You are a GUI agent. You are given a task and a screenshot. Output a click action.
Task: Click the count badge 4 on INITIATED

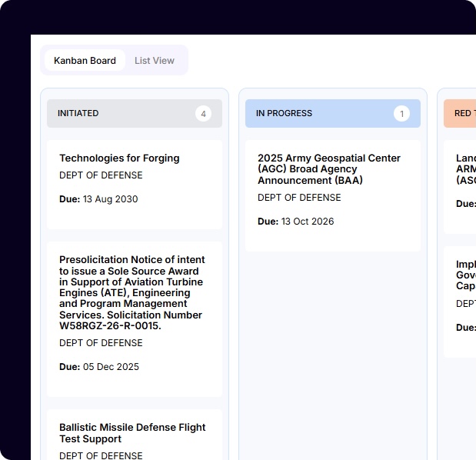203,114
